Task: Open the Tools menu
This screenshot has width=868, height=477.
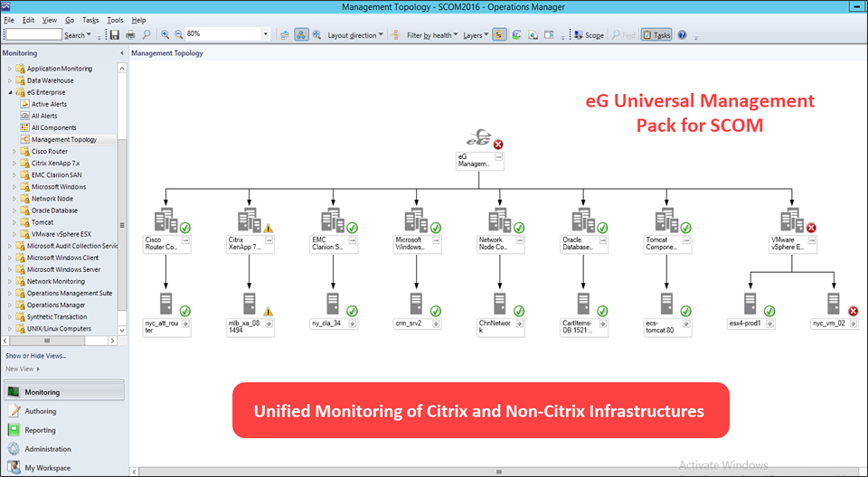Action: [x=115, y=20]
